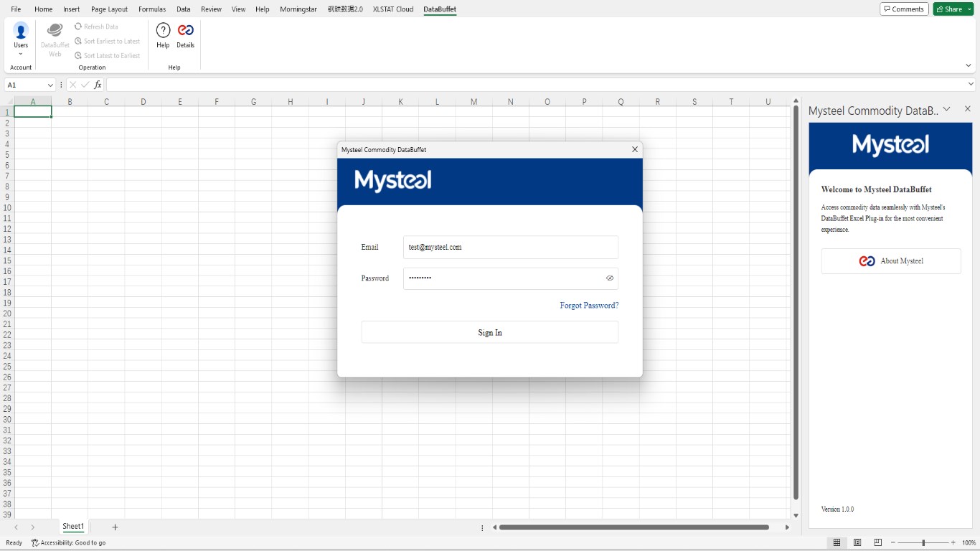The image size is (980, 551).
Task: Select column header B
Action: pyautogui.click(x=70, y=102)
